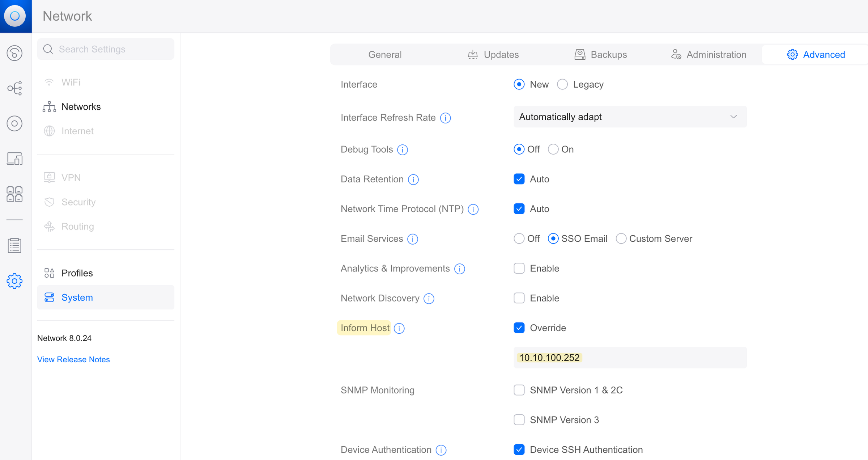
Task: Click the Network Time Protocol info icon
Action: (473, 209)
